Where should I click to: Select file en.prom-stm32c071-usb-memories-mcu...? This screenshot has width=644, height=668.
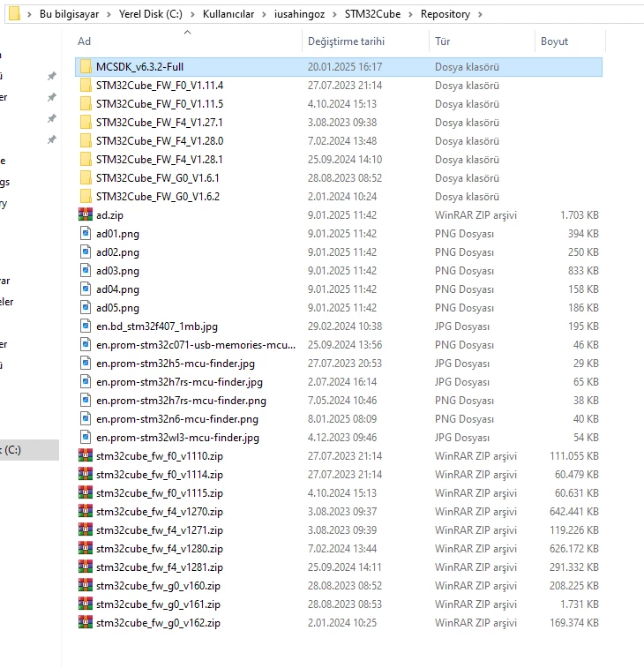(196, 345)
